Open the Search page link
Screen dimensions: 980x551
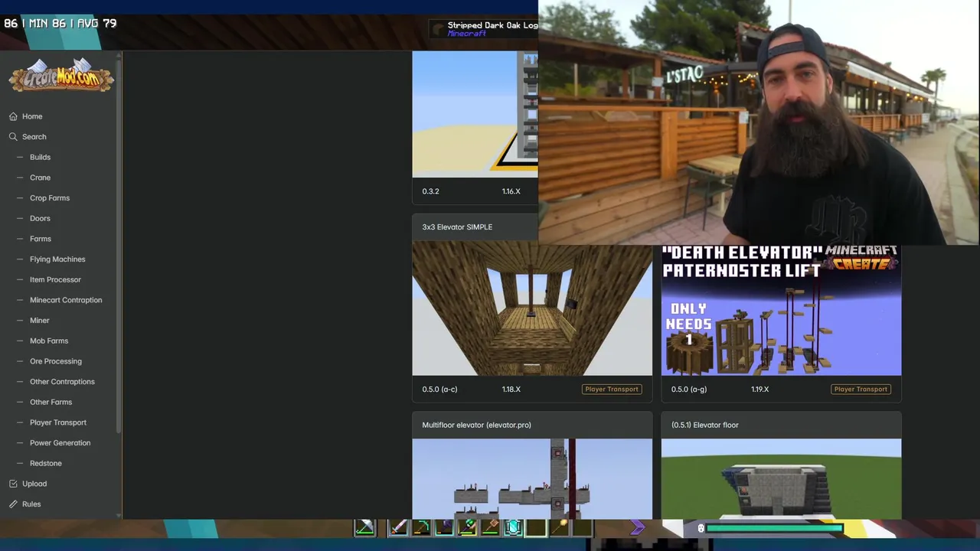pyautogui.click(x=34, y=137)
